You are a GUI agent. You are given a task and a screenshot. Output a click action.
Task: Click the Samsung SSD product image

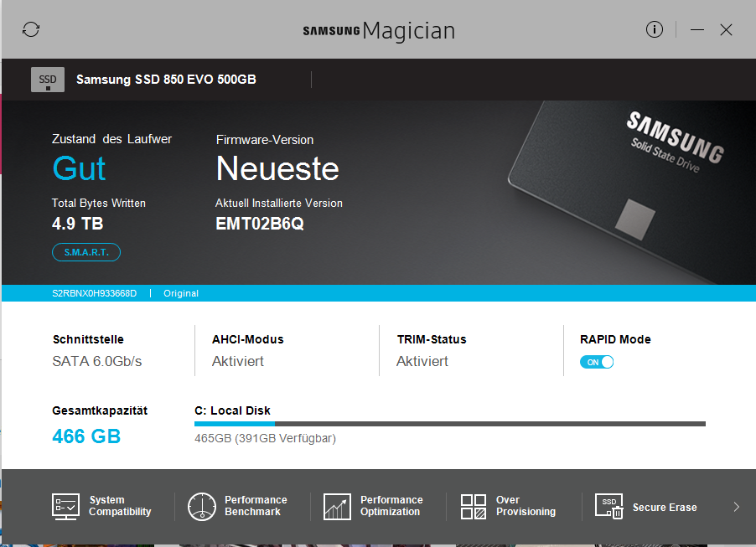[x=632, y=193]
